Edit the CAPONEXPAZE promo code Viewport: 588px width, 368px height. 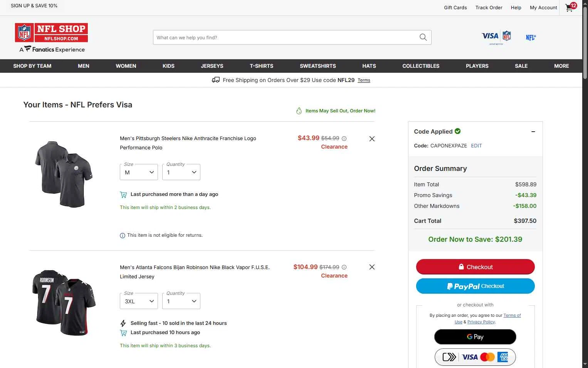click(476, 146)
